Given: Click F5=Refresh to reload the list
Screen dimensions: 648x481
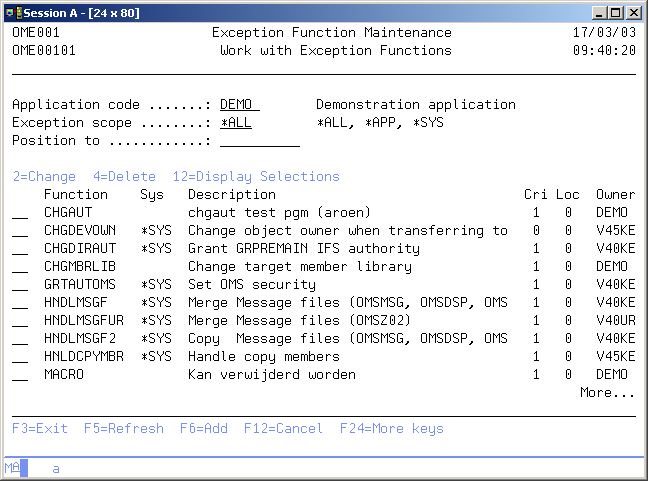Looking at the screenshot, I should [124, 429].
